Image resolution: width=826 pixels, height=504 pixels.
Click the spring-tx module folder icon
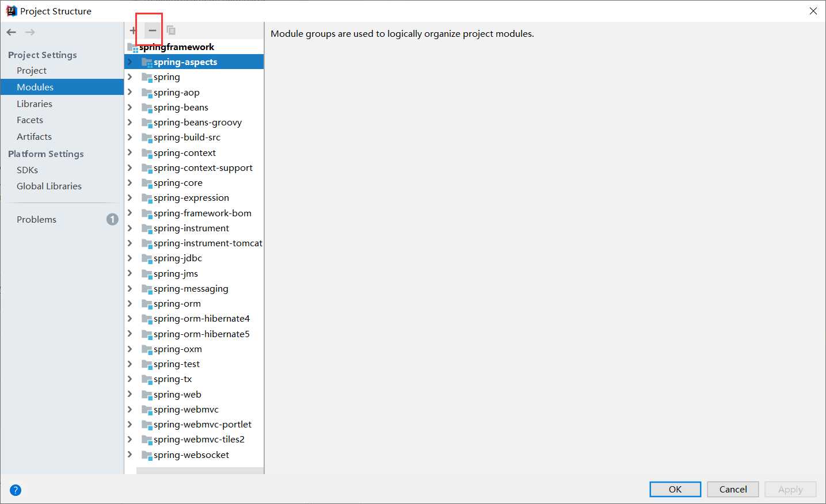click(147, 379)
